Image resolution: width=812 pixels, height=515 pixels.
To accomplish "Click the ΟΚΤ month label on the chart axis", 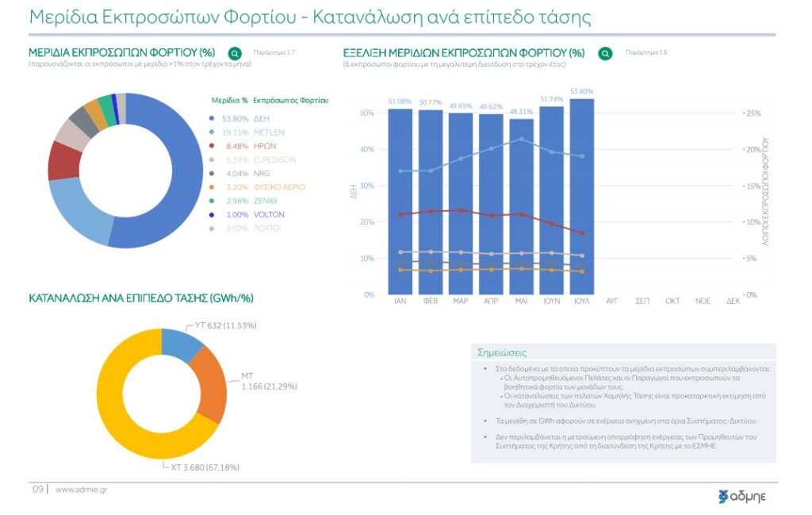I will [x=672, y=301].
